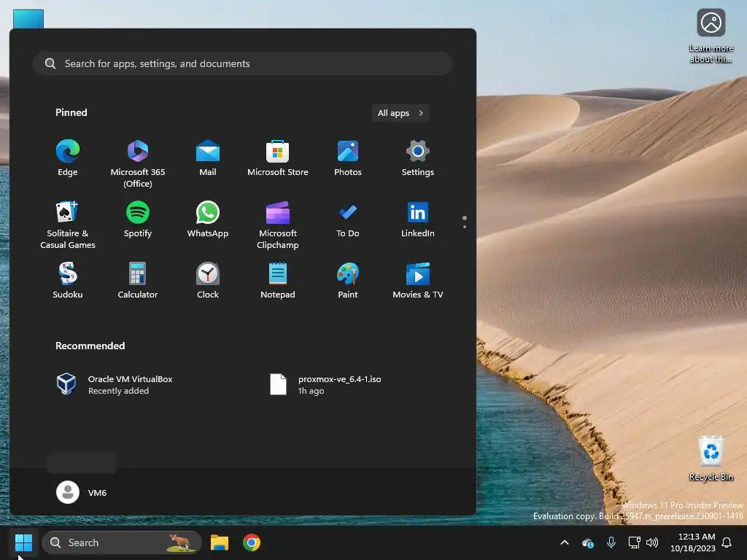Image resolution: width=747 pixels, height=560 pixels.
Task: Click 'Learn more about this picture' desktop icon
Action: (711, 36)
